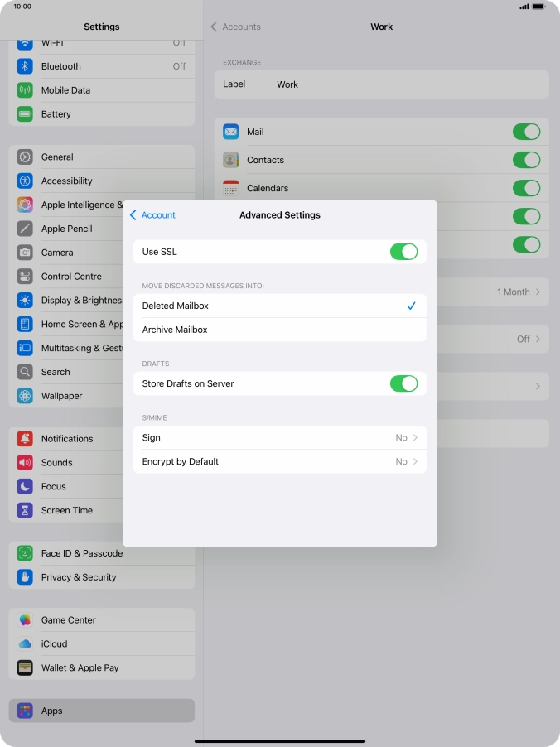Return to Accounts list
This screenshot has width=560, height=747.
(235, 27)
